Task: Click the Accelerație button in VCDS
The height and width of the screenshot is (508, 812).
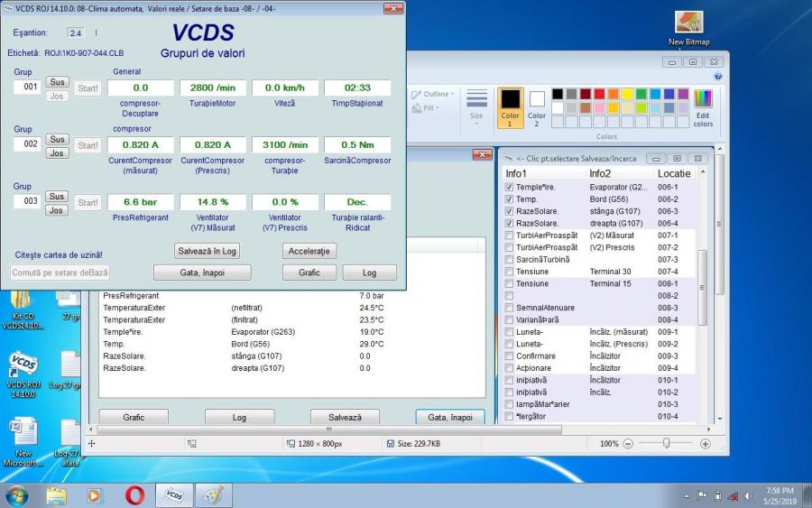Action: 309,251
